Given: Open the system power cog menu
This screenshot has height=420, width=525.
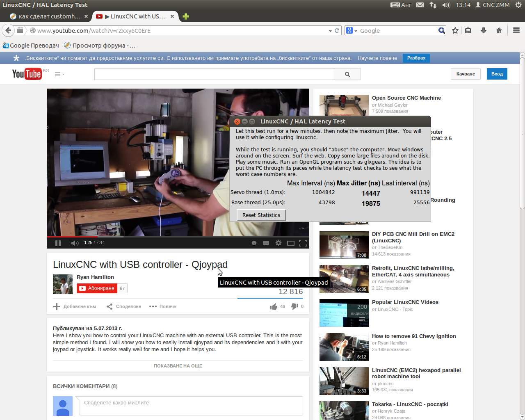Looking at the screenshot, I should click(518, 5).
